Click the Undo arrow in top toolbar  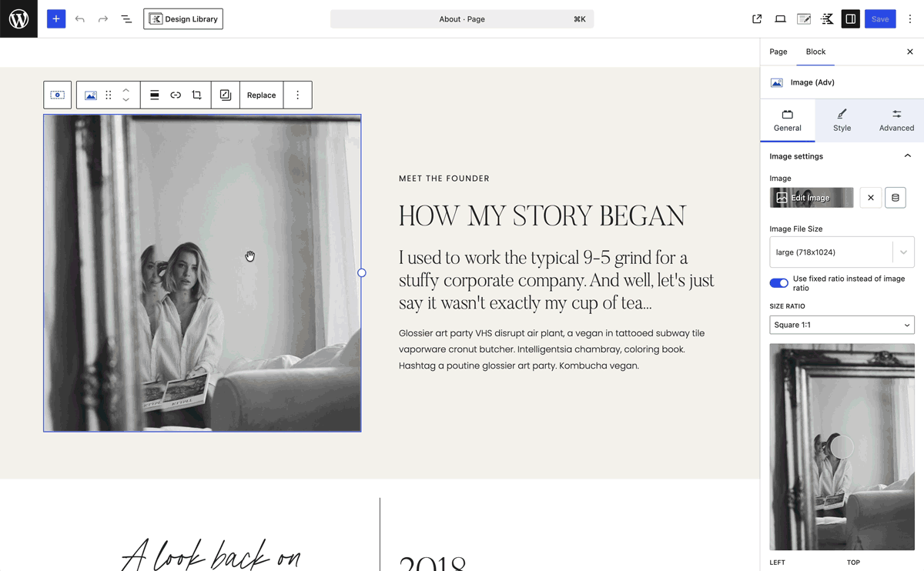click(x=80, y=18)
